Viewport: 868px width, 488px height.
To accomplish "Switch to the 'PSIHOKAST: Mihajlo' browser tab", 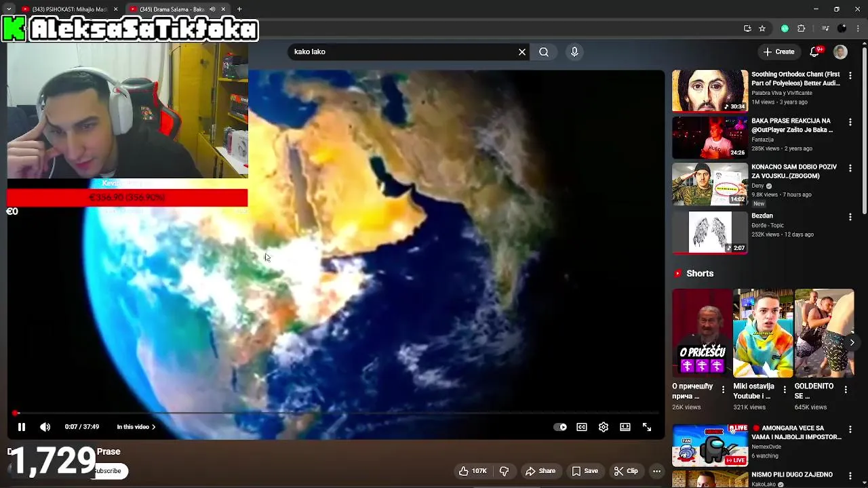I will pos(69,9).
